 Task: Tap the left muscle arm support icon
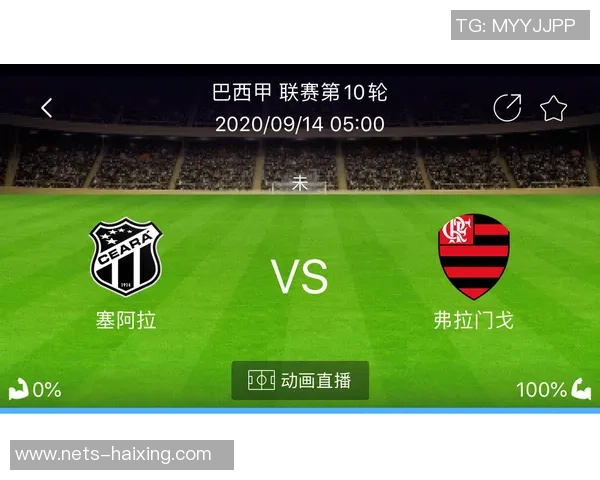pos(18,389)
